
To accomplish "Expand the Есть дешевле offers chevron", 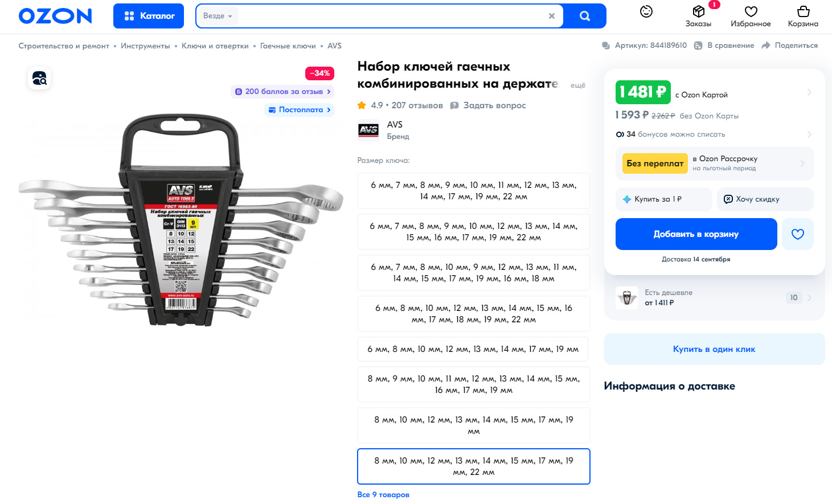I will [809, 297].
